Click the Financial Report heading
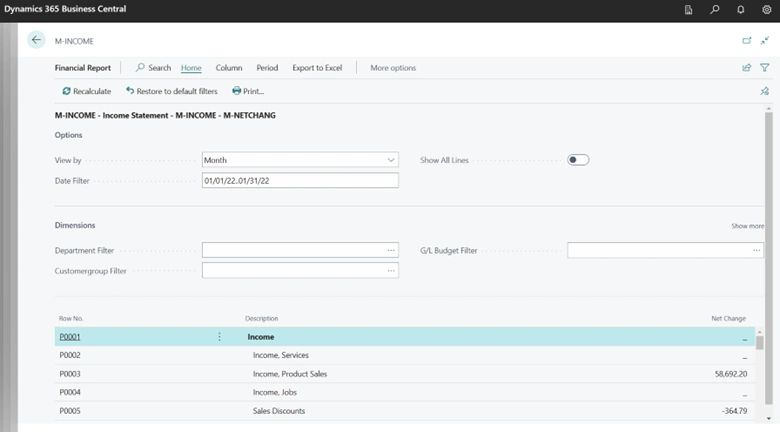 (83, 68)
